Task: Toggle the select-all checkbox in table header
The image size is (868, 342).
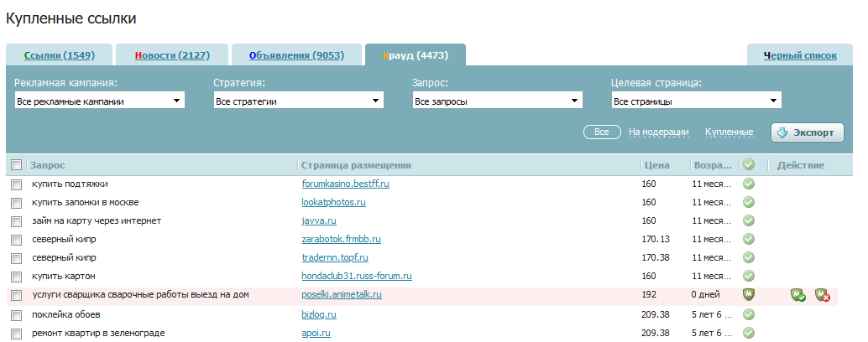Action: click(x=16, y=165)
